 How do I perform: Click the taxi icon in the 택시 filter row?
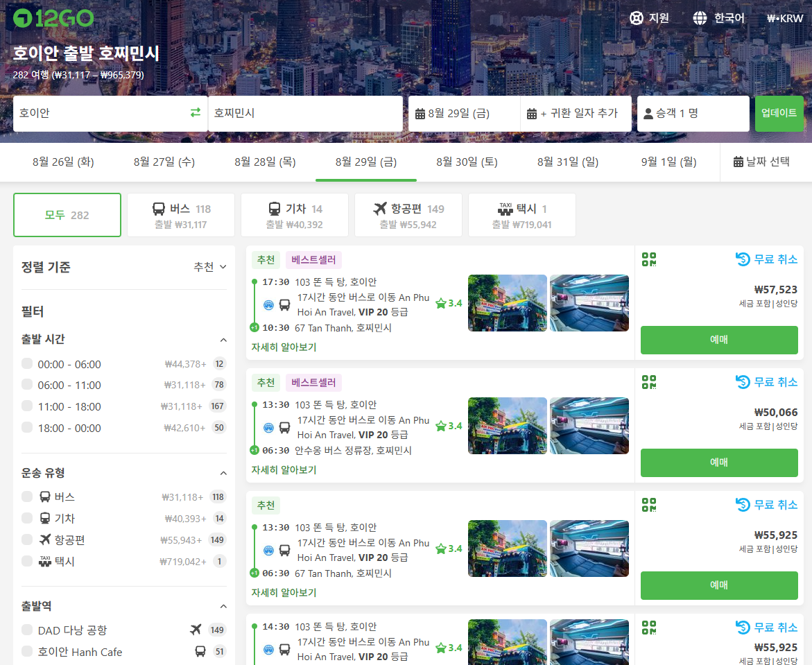coord(45,561)
